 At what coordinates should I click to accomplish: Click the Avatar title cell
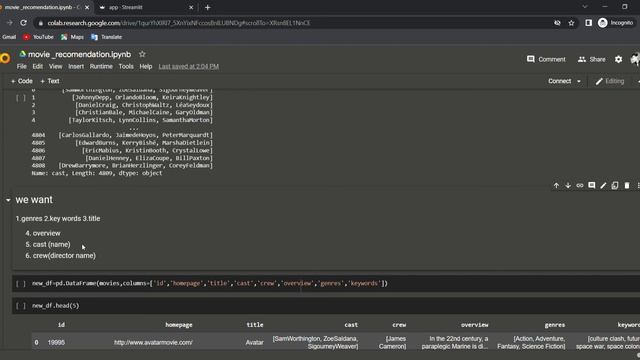point(254,342)
